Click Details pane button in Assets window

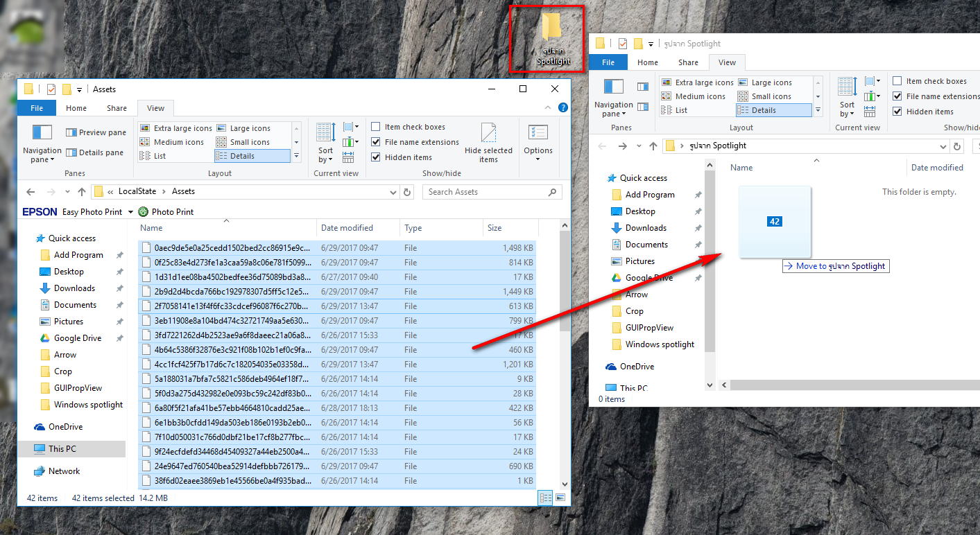(x=96, y=152)
